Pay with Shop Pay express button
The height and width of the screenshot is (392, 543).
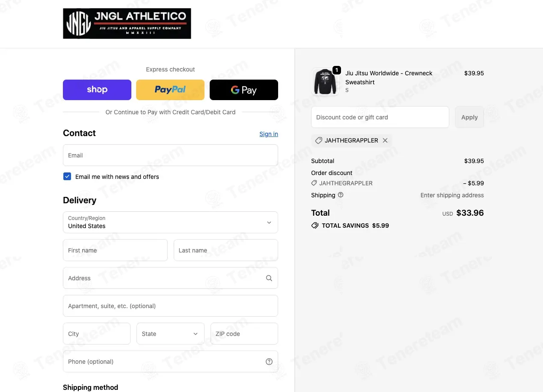point(97,90)
